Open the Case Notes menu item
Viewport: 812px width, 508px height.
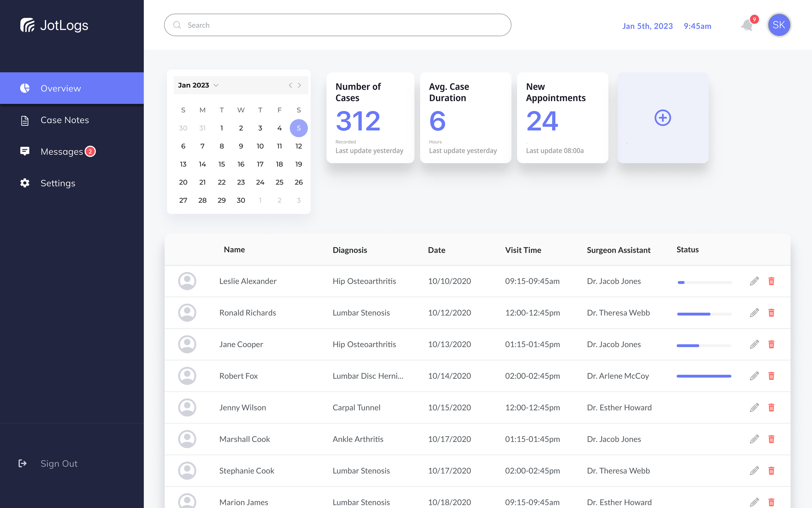tap(64, 120)
